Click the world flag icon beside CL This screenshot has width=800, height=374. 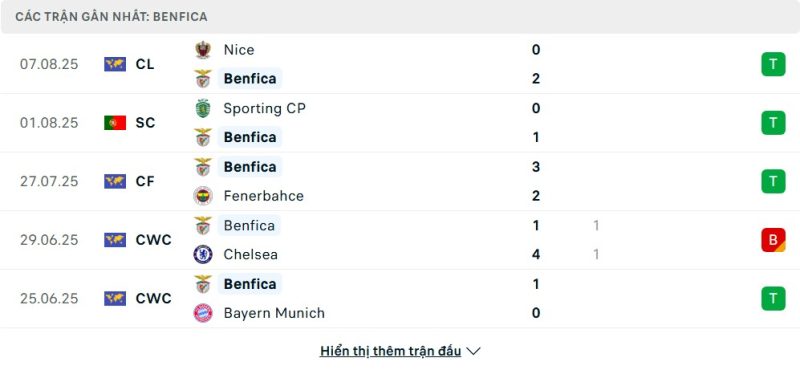[x=115, y=64]
